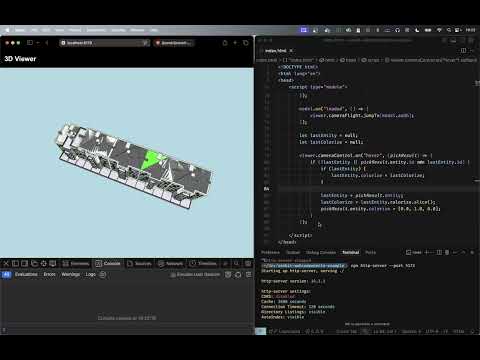Click the closing </script> tag line
480x360 pixels.
[x=300, y=235]
